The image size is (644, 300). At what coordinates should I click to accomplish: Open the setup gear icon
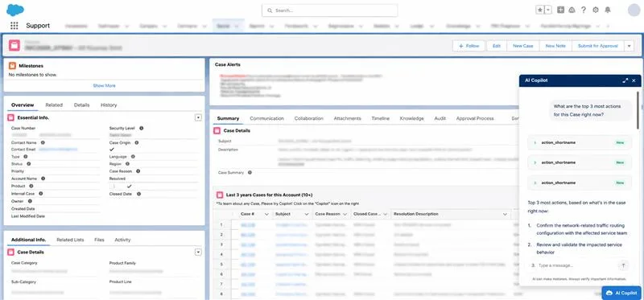point(596,10)
